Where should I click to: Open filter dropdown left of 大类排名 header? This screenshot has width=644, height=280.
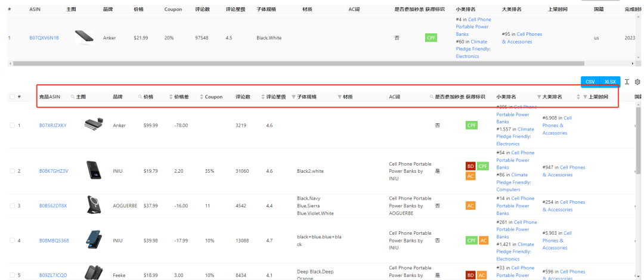[x=539, y=97]
